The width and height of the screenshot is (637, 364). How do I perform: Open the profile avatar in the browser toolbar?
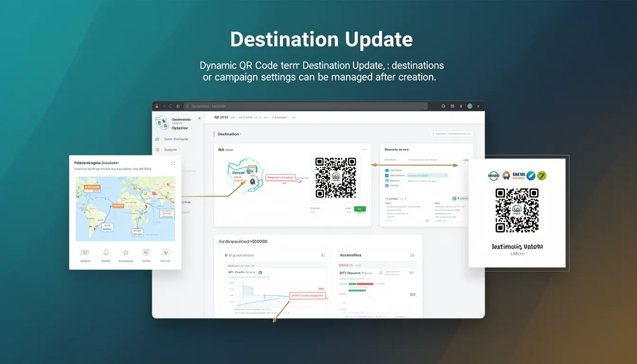click(470, 106)
